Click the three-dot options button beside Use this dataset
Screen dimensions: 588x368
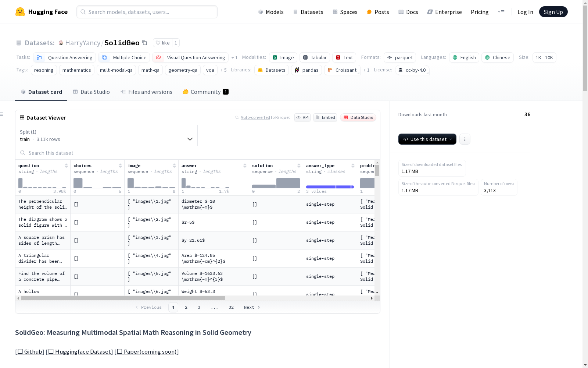[465, 139]
